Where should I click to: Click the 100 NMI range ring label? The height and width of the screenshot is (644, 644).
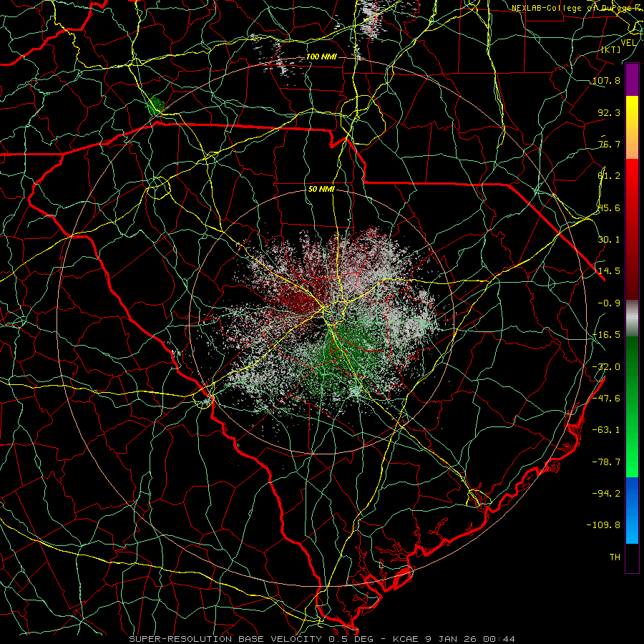[321, 57]
